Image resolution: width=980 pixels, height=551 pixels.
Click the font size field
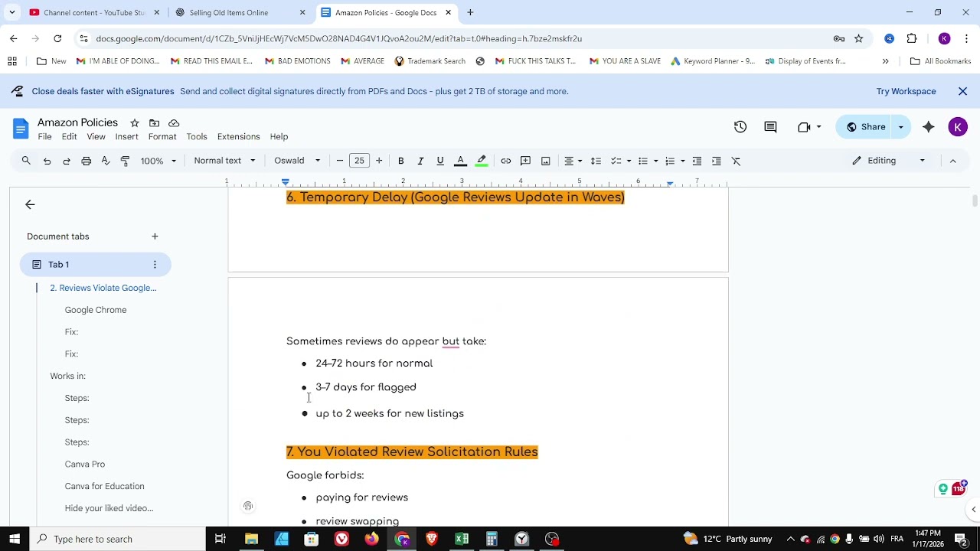point(359,161)
